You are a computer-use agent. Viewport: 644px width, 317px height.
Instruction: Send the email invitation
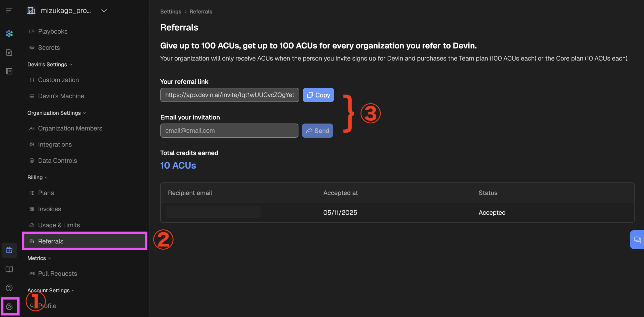coord(317,131)
